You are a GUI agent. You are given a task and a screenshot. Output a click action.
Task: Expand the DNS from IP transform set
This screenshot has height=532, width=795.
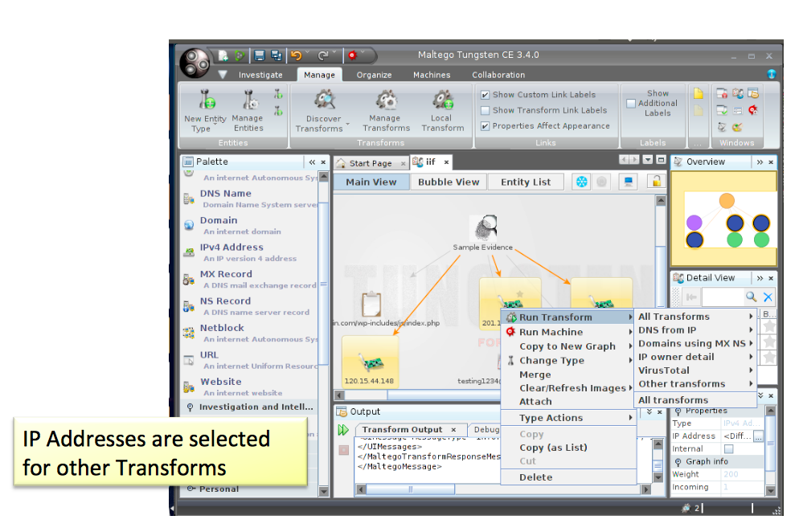pyautogui.click(x=695, y=329)
